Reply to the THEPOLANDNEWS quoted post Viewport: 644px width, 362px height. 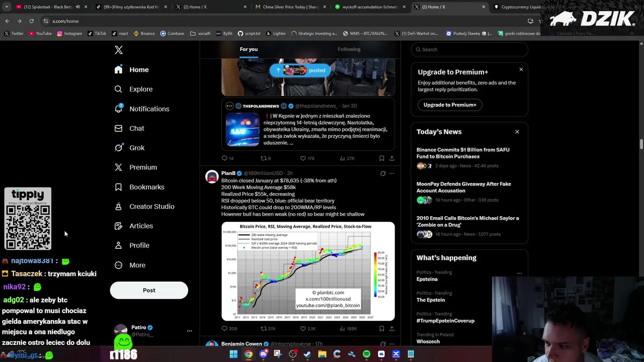tap(224, 158)
